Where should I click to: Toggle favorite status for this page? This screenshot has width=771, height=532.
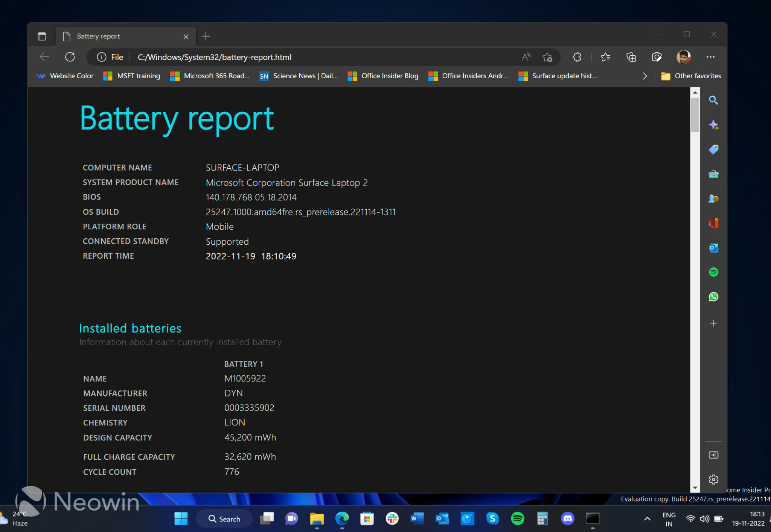point(548,57)
